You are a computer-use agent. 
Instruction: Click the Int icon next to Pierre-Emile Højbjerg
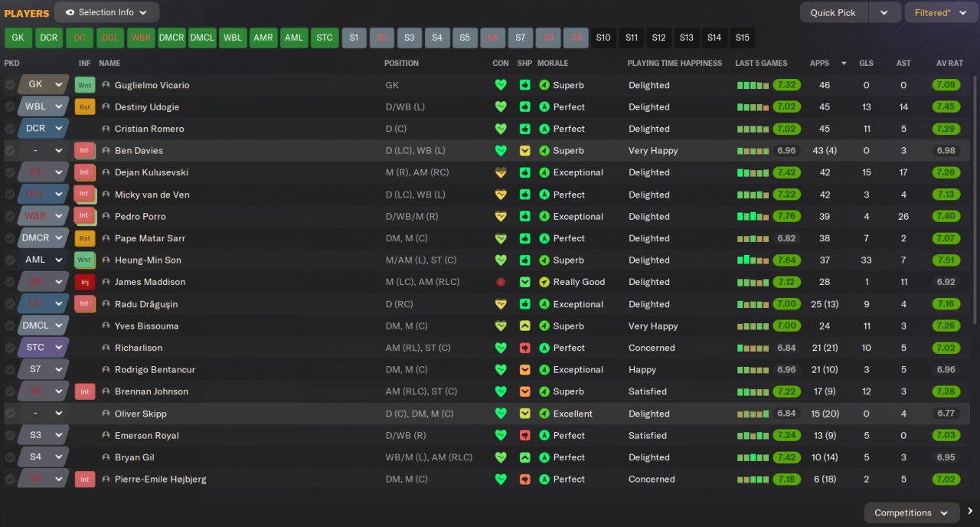click(85, 480)
